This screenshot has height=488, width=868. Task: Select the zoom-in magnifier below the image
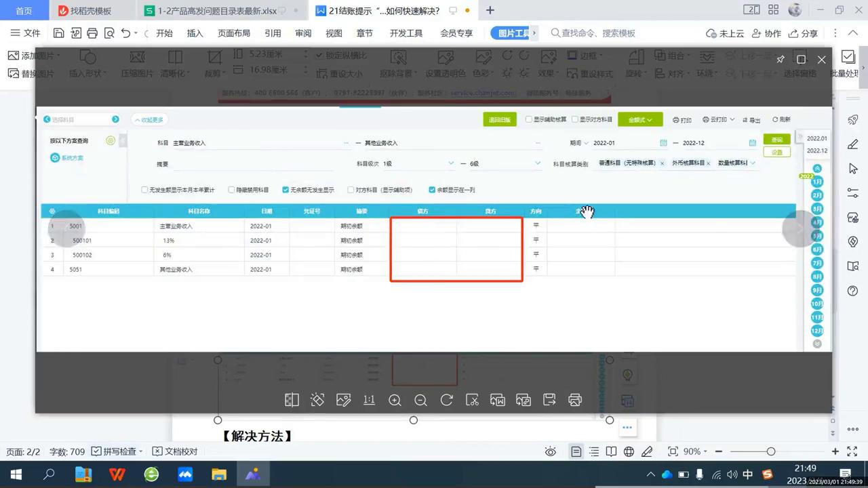pos(395,400)
